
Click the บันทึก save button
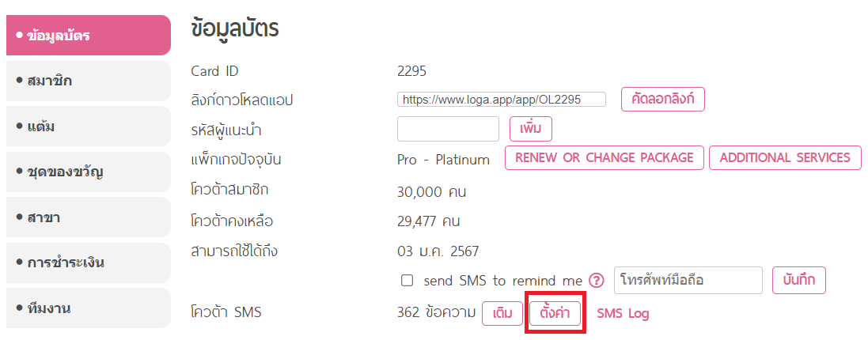click(799, 280)
